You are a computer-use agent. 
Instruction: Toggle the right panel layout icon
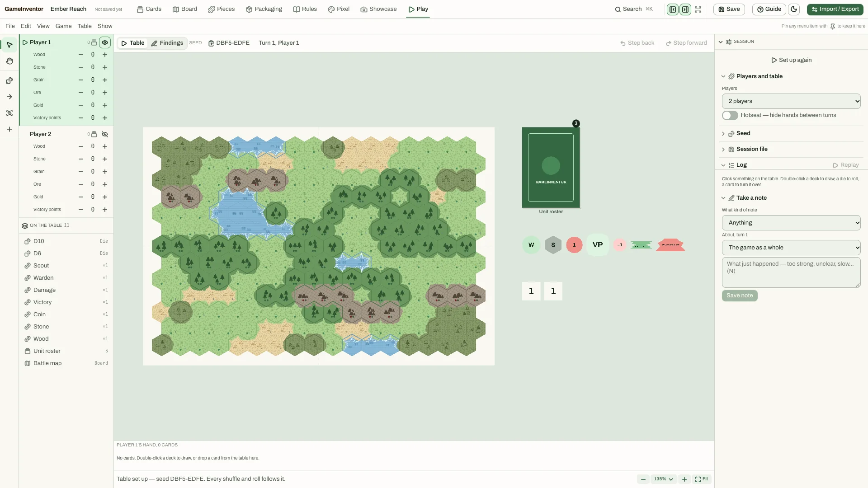[x=685, y=9]
